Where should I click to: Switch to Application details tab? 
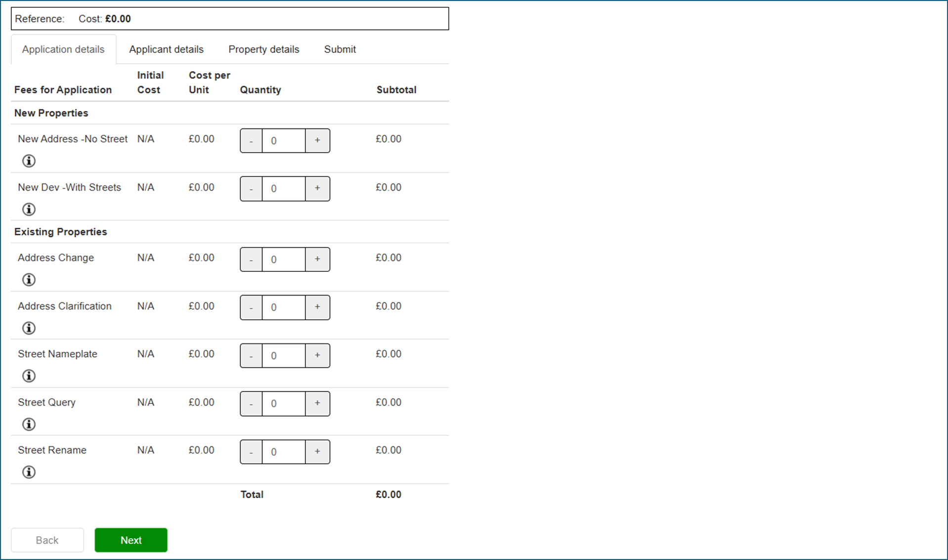click(x=63, y=49)
